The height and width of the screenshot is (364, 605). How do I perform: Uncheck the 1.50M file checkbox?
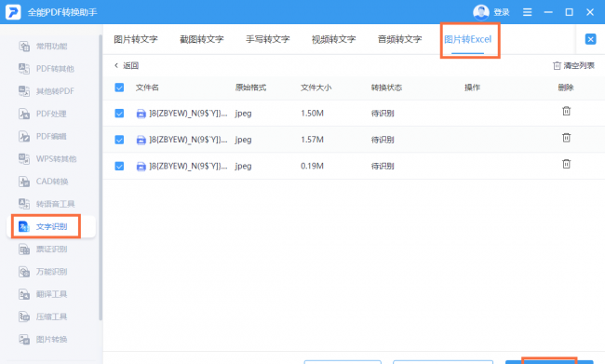click(x=119, y=114)
